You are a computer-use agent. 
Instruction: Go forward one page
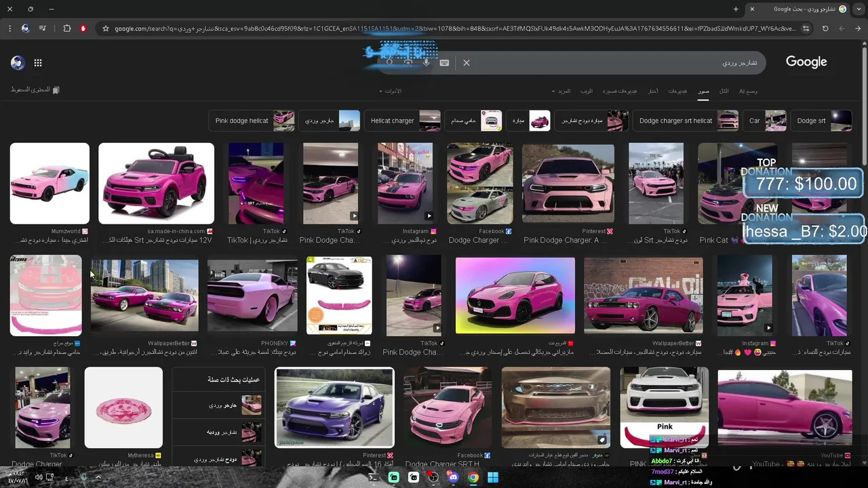click(x=842, y=28)
